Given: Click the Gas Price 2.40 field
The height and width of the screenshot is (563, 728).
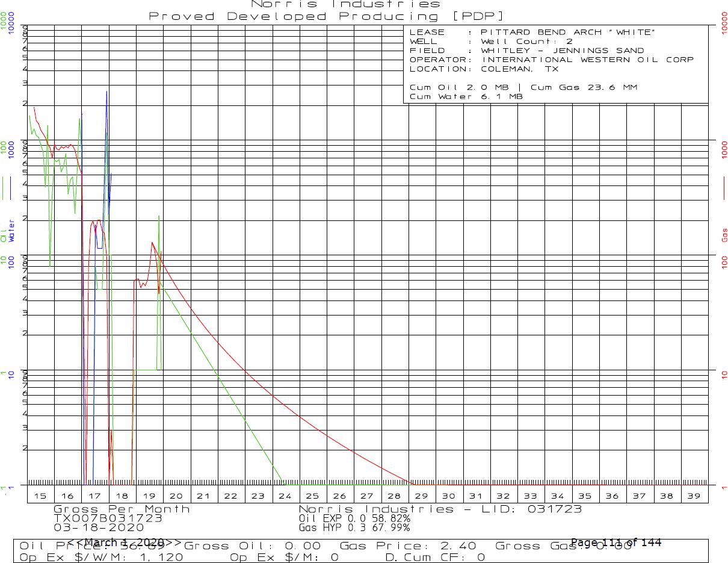Looking at the screenshot, I should [408, 546].
